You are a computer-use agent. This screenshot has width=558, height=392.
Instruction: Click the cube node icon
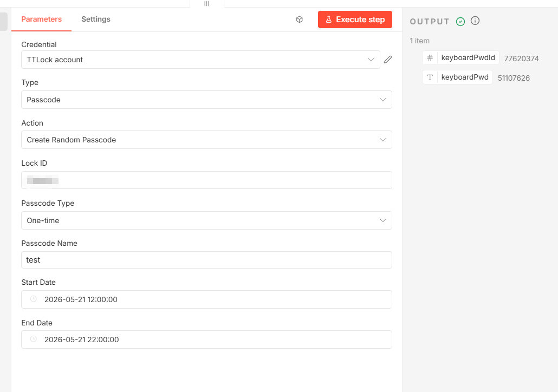click(x=299, y=19)
